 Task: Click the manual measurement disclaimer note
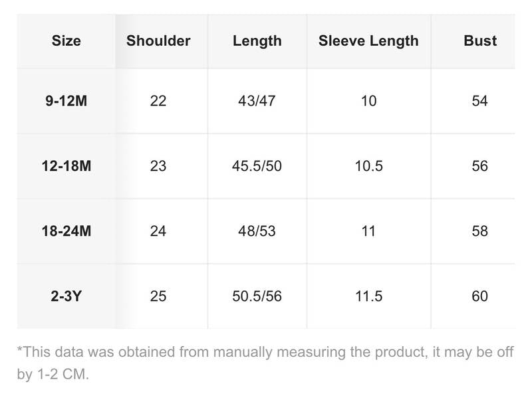(x=265, y=363)
